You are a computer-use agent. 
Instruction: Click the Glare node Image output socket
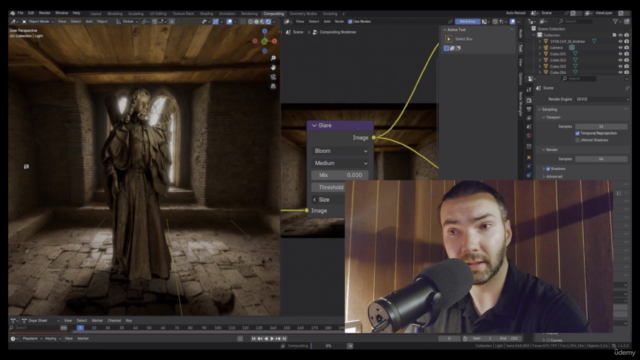tap(373, 138)
